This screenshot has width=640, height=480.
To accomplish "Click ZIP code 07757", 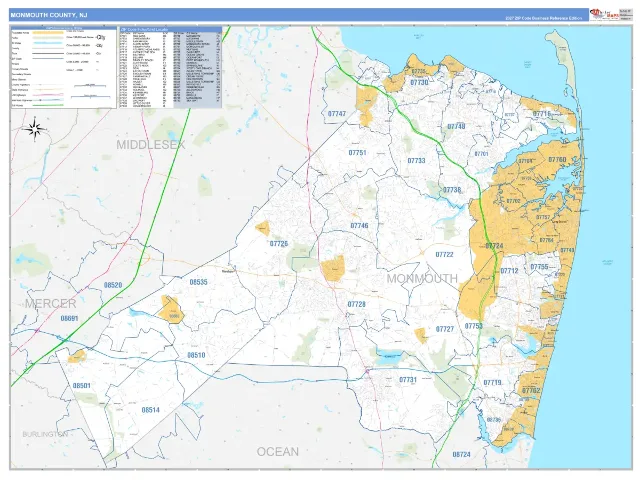I will pyautogui.click(x=543, y=218).
